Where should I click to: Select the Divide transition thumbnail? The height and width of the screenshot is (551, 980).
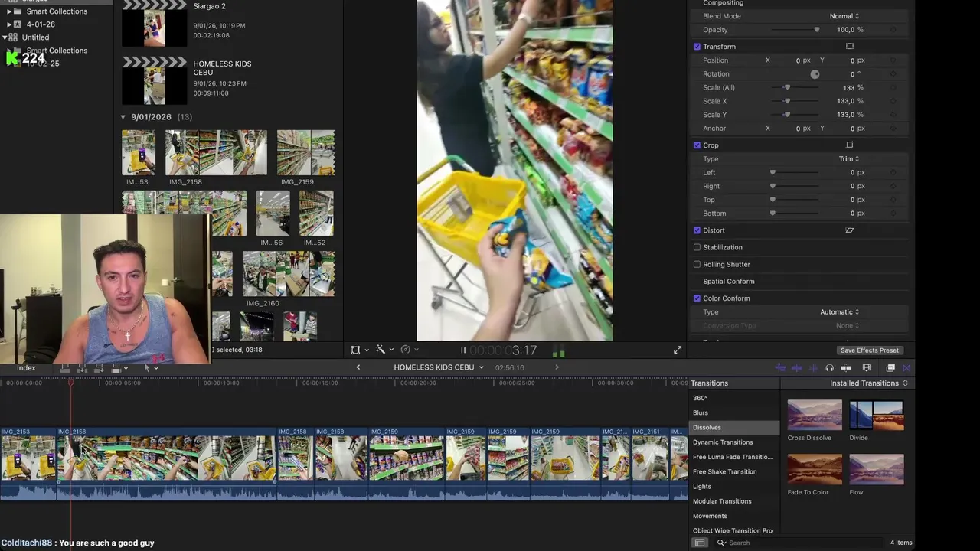tap(877, 415)
